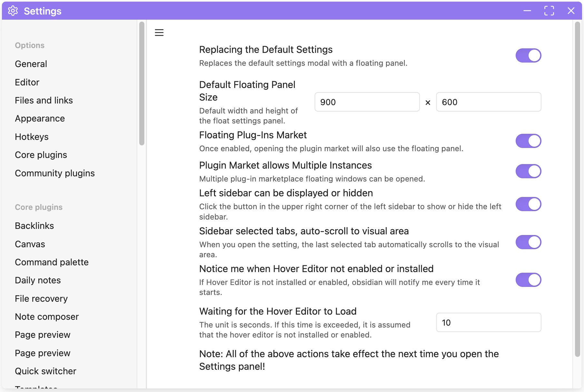Toggle Left sidebar can be displayed or hidden
Screen dimensions: 584x392
coord(528,204)
